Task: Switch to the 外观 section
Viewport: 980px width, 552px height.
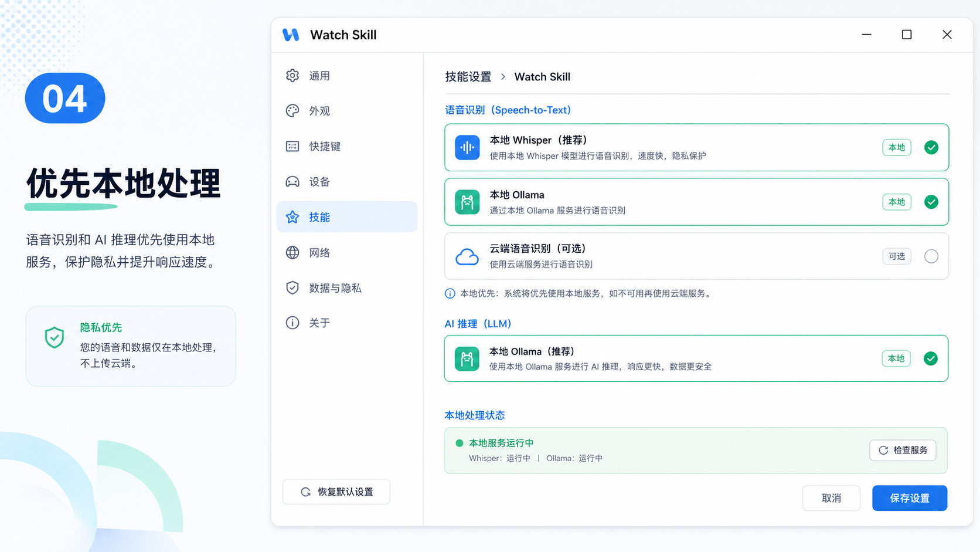Action: [x=347, y=111]
